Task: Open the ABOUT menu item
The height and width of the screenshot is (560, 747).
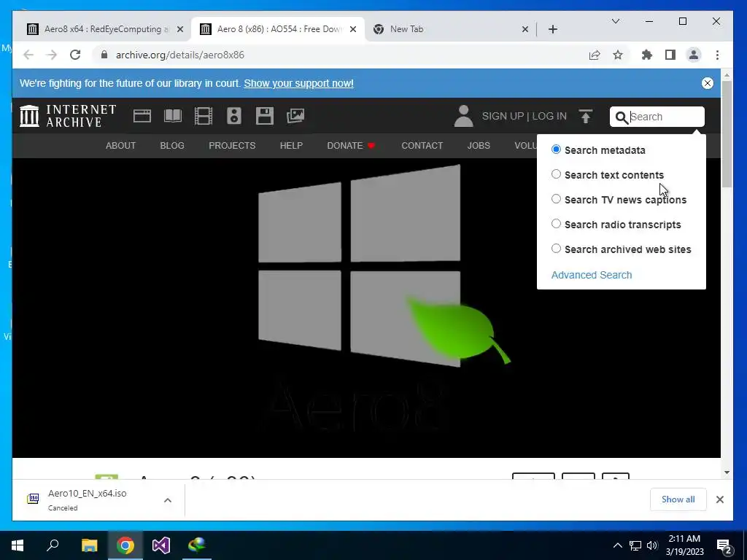Action: click(x=120, y=146)
